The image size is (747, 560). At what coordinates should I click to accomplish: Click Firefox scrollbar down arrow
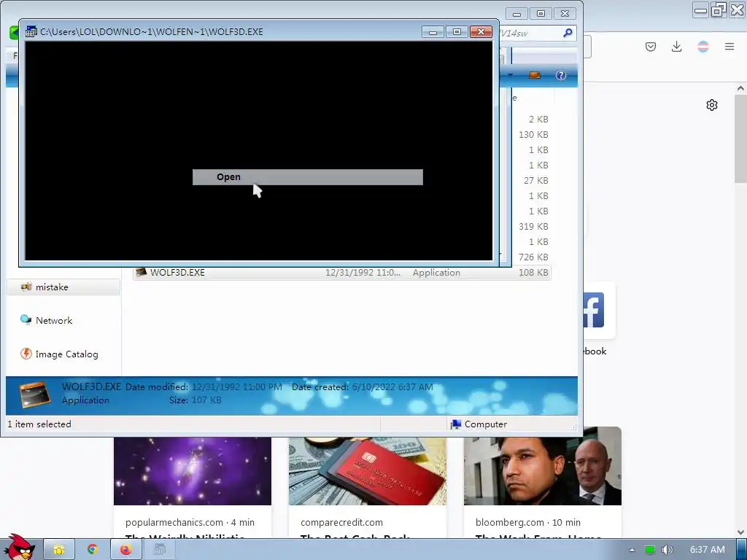coord(740,532)
